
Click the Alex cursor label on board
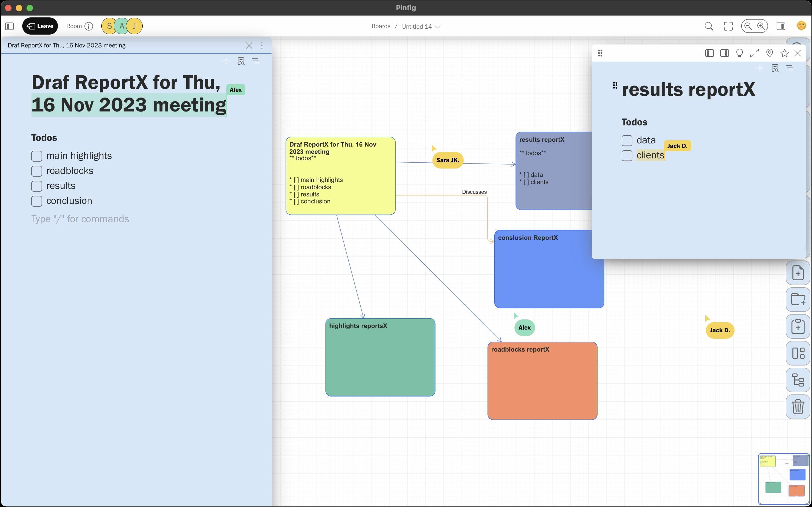click(524, 328)
